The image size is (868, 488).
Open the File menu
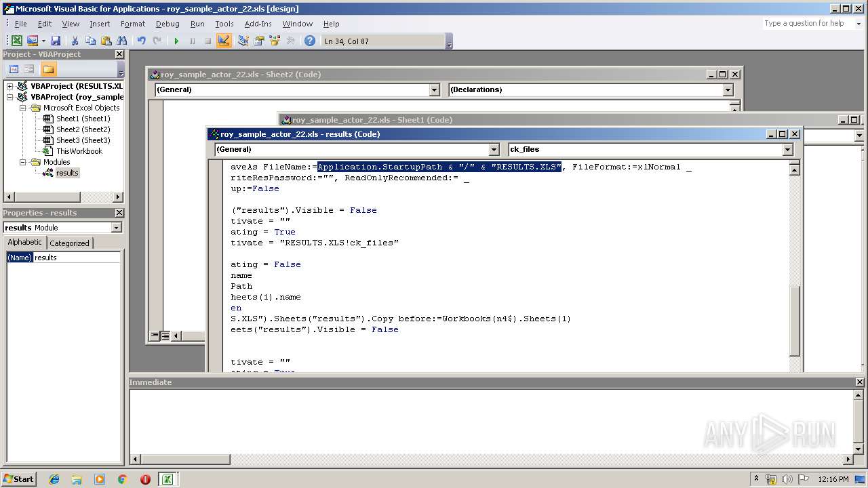point(21,24)
